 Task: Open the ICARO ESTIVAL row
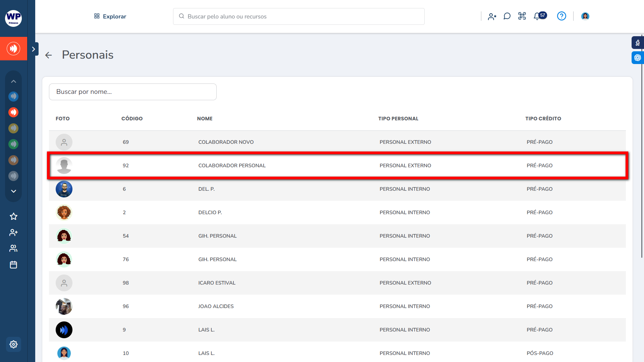(217, 283)
